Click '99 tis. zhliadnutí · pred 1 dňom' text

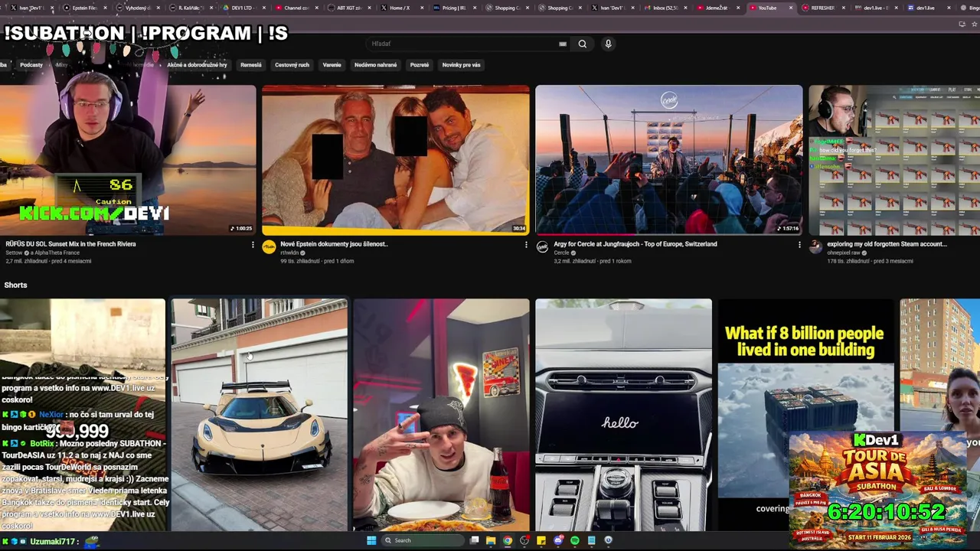pyautogui.click(x=317, y=261)
